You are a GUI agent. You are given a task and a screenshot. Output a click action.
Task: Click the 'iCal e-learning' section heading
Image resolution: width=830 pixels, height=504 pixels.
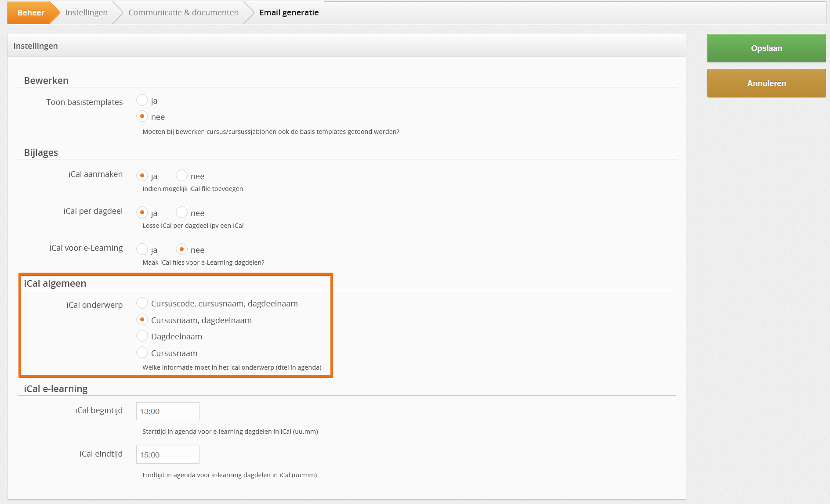pyautogui.click(x=56, y=389)
